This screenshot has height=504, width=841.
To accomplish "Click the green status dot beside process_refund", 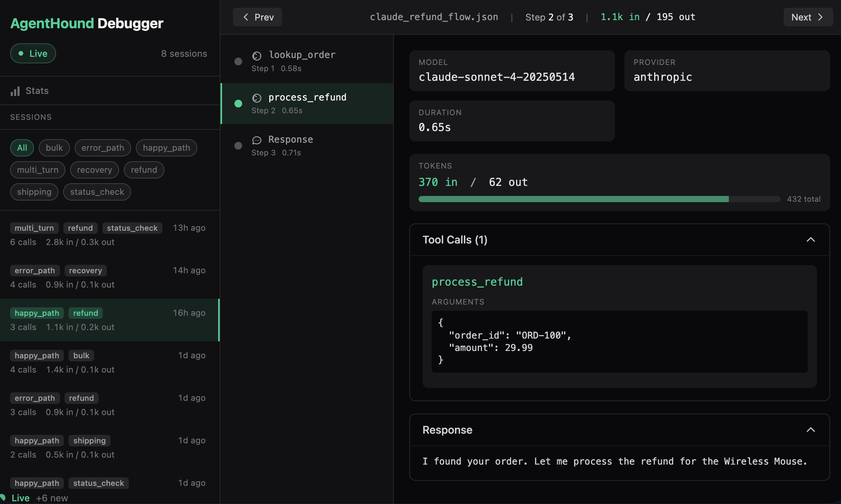I will click(238, 104).
